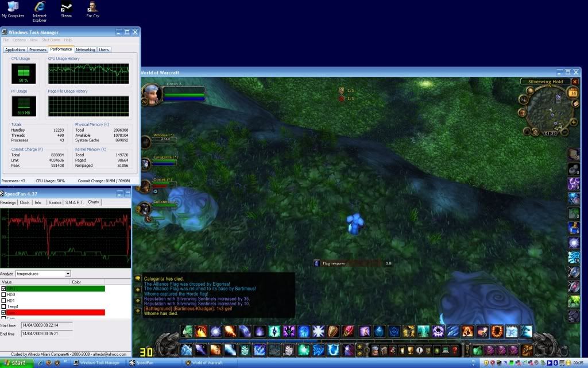
Task: Click the End time field in SpeedFan
Action: (47, 333)
